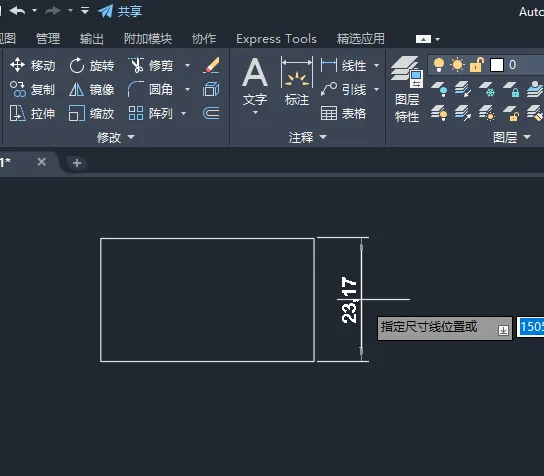Click the layer Freeze snowflake icon

tap(487, 89)
